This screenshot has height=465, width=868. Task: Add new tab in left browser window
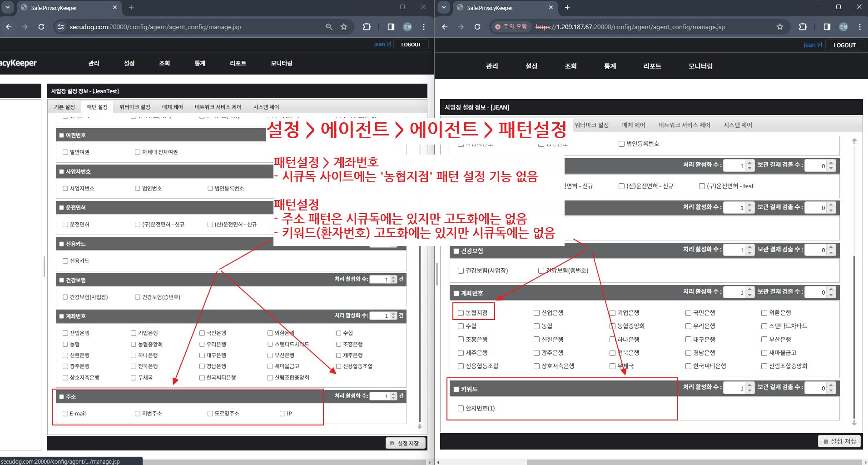(131, 7)
